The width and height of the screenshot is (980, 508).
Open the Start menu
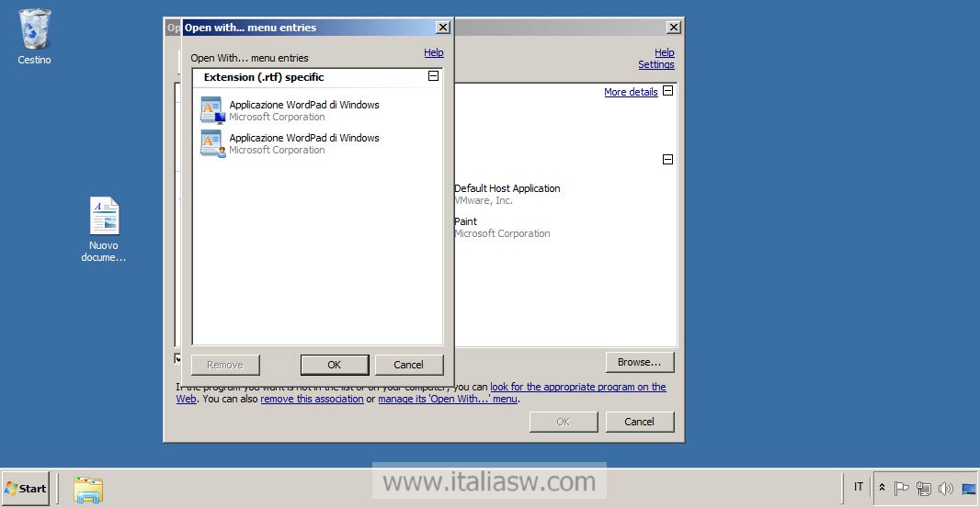coord(26,488)
